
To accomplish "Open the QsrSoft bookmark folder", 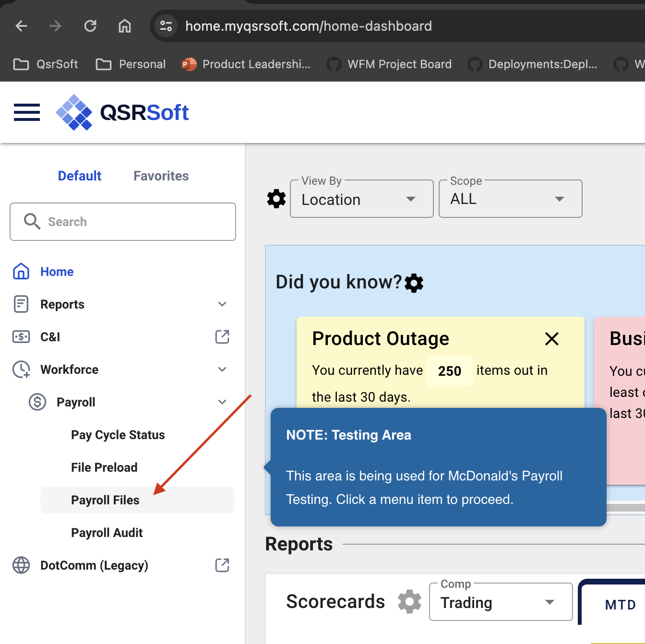I will click(46, 64).
